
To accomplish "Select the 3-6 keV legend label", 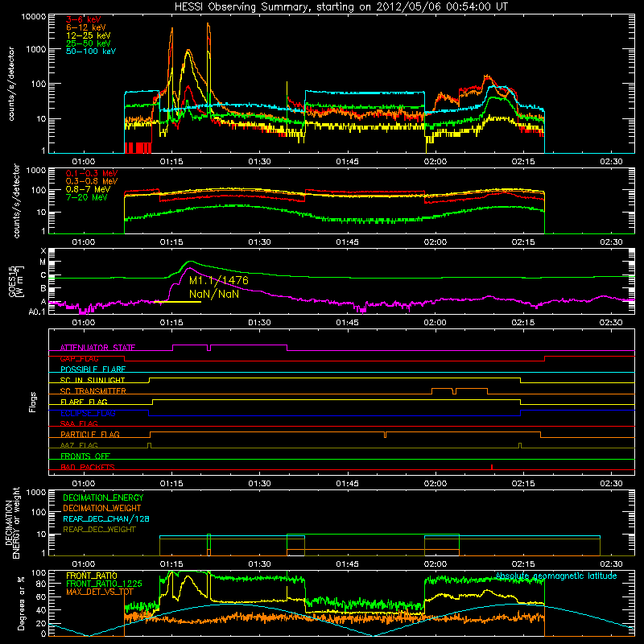I will (84, 19).
